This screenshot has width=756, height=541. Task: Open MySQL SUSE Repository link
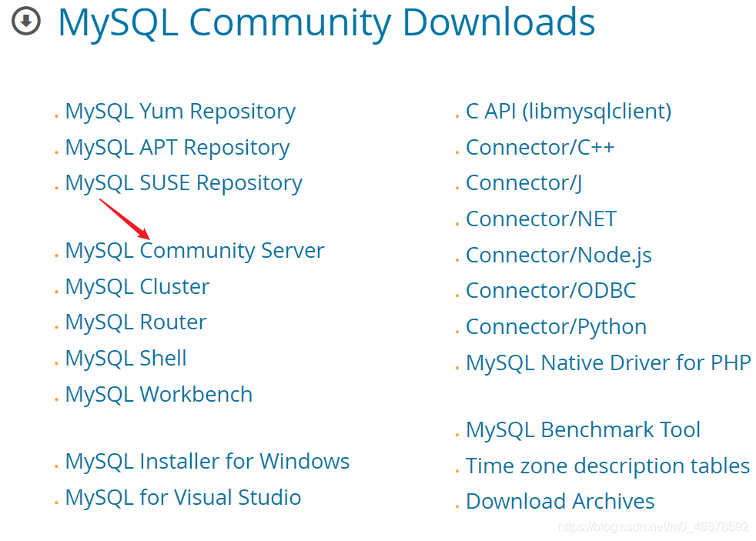pyautogui.click(x=184, y=184)
